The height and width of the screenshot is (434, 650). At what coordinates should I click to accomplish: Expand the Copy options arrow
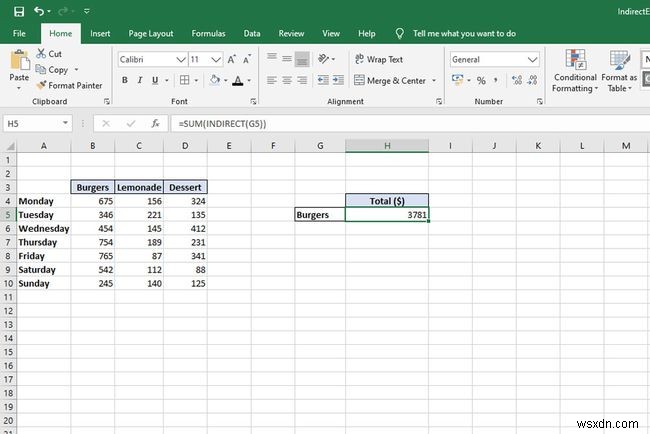click(x=76, y=70)
